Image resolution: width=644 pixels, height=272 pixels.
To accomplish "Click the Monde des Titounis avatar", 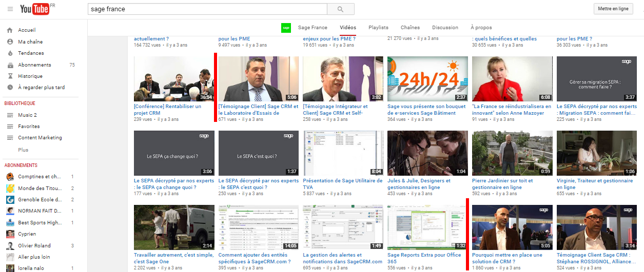I will [x=10, y=189].
